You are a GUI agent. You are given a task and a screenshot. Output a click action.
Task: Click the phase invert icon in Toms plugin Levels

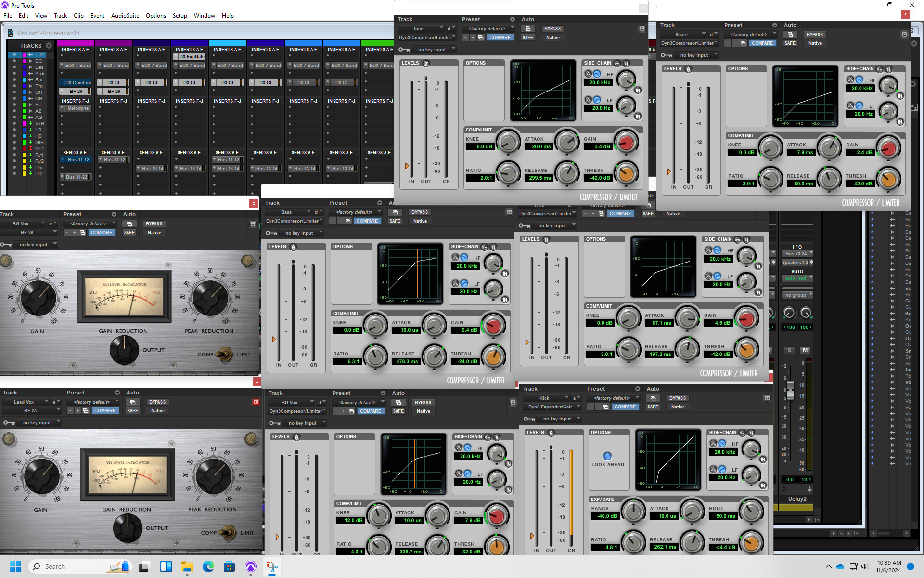pyautogui.click(x=426, y=64)
